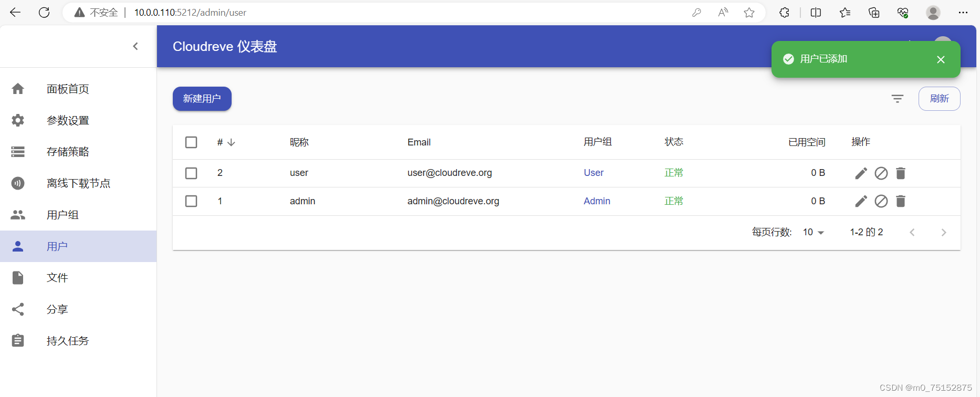Click the 正常 status in the user row
This screenshot has width=980, height=397.
point(674,173)
